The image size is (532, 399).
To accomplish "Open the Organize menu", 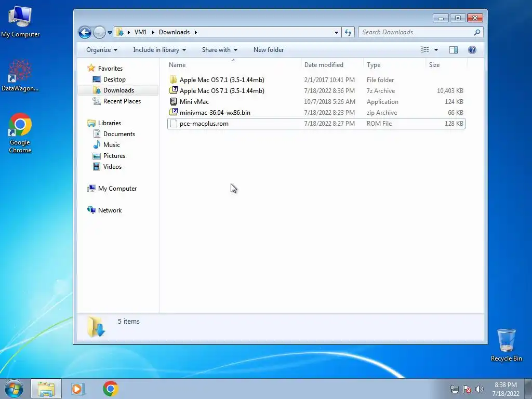I will point(102,50).
